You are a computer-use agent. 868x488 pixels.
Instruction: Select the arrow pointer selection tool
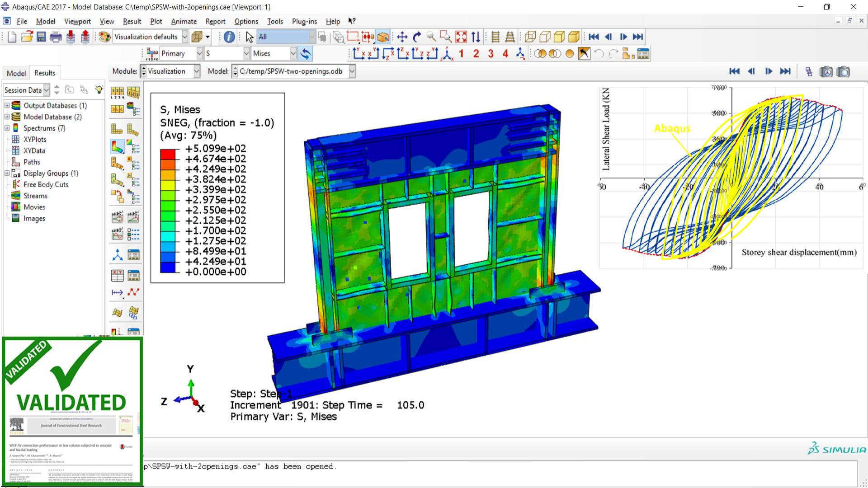click(x=250, y=37)
